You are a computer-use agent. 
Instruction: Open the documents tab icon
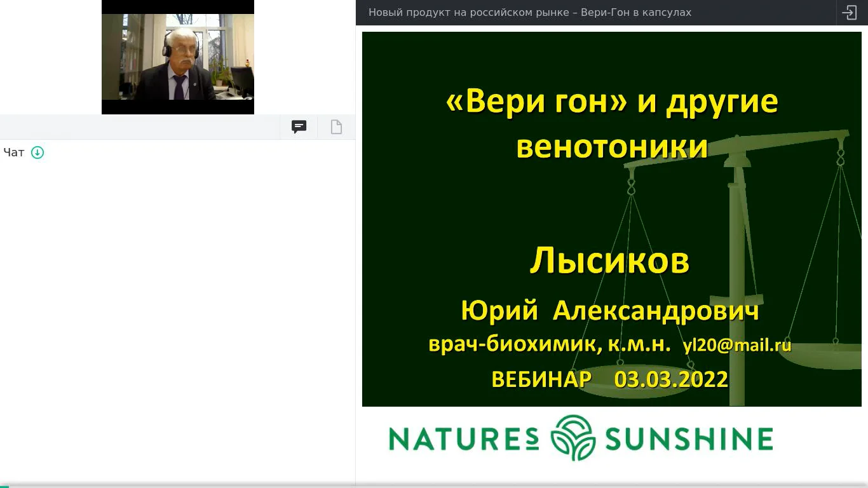(x=336, y=127)
